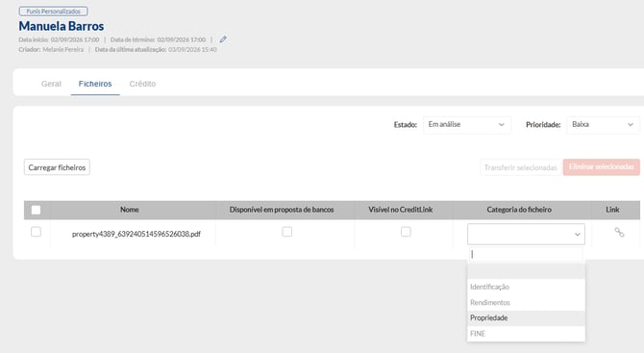Click the Funis Personalizados badge
The width and height of the screenshot is (644, 353).
click(54, 12)
